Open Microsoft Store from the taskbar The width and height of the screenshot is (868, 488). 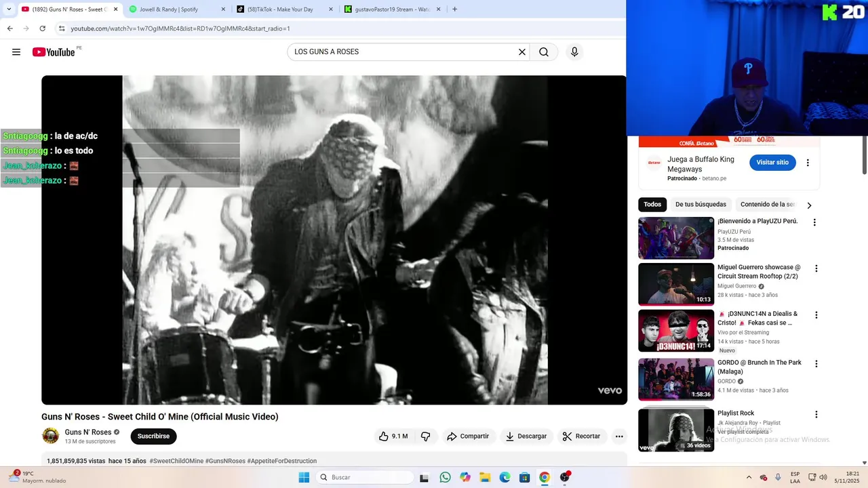click(x=524, y=477)
